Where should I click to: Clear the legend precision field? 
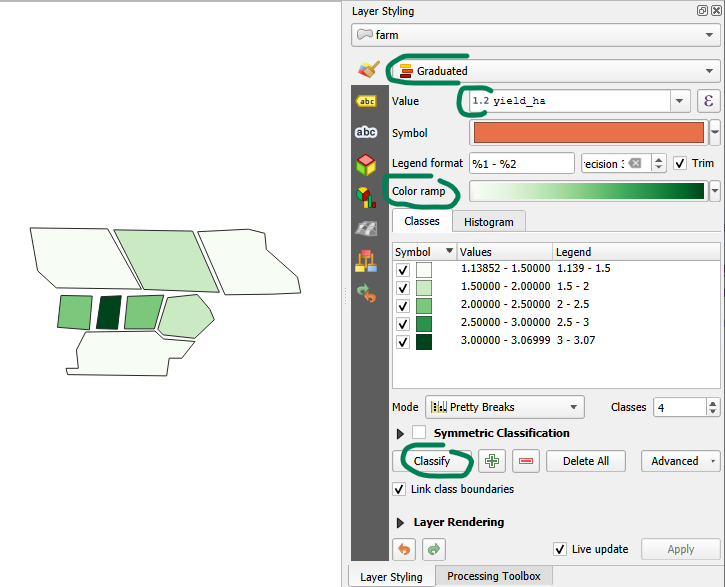635,163
